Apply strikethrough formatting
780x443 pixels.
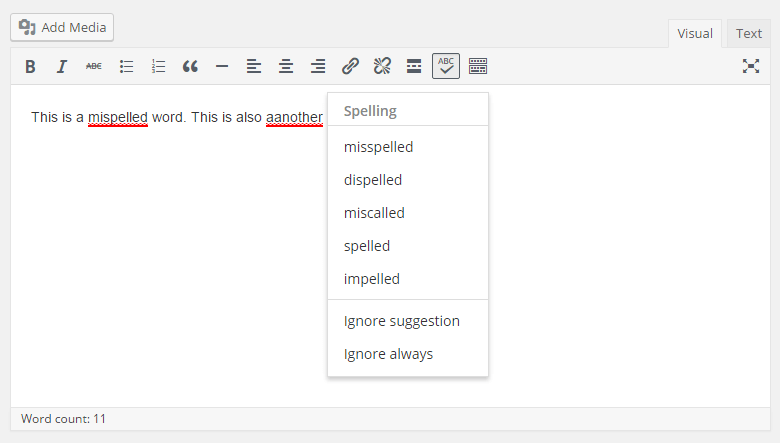point(94,66)
